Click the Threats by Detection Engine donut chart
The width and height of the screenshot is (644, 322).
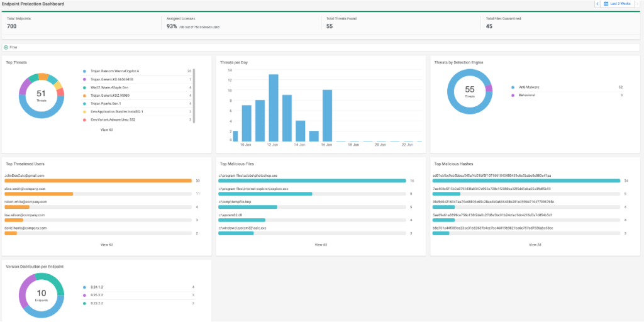[x=469, y=92]
